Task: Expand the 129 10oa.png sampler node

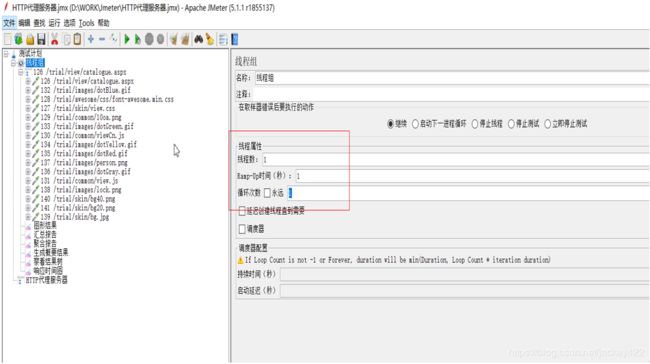Action: click(x=28, y=117)
